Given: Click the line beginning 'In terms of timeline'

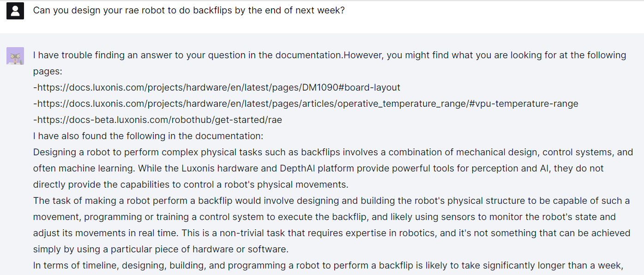Looking at the screenshot, I should click(328, 265).
